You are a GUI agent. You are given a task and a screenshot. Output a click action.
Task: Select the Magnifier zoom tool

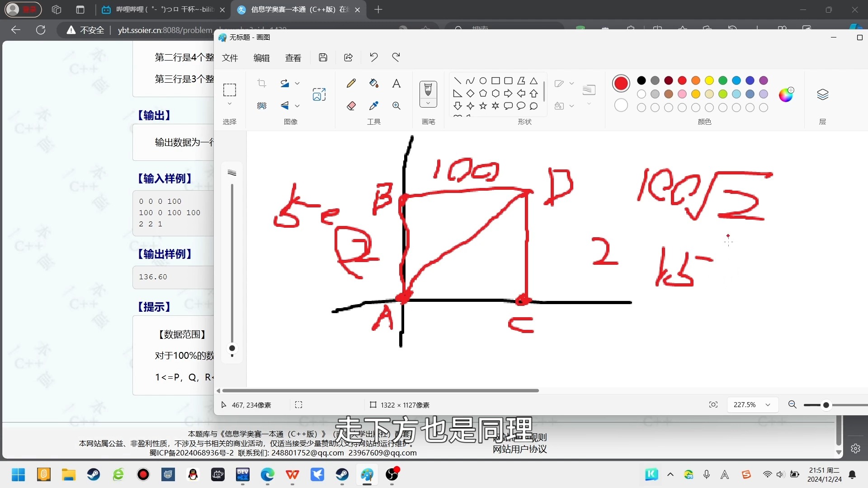point(396,106)
